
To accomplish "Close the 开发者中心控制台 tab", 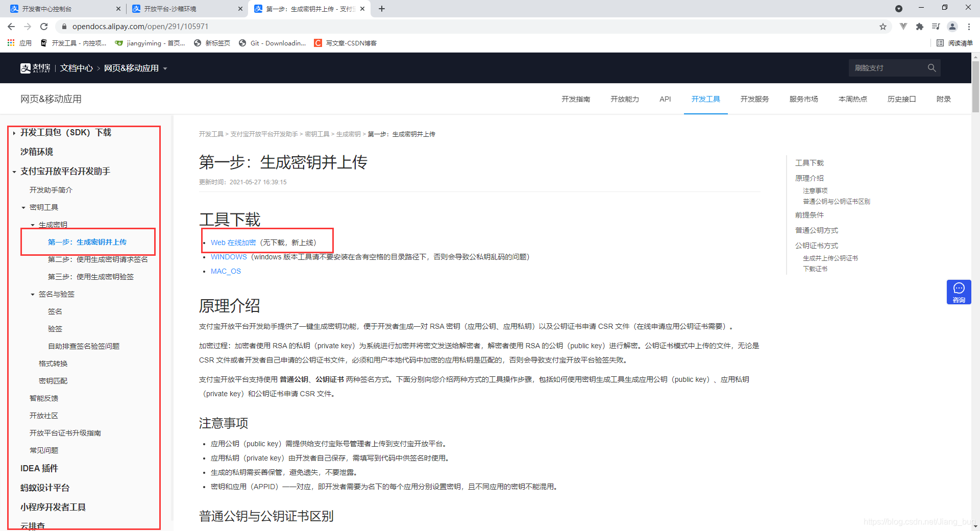I will click(118, 9).
